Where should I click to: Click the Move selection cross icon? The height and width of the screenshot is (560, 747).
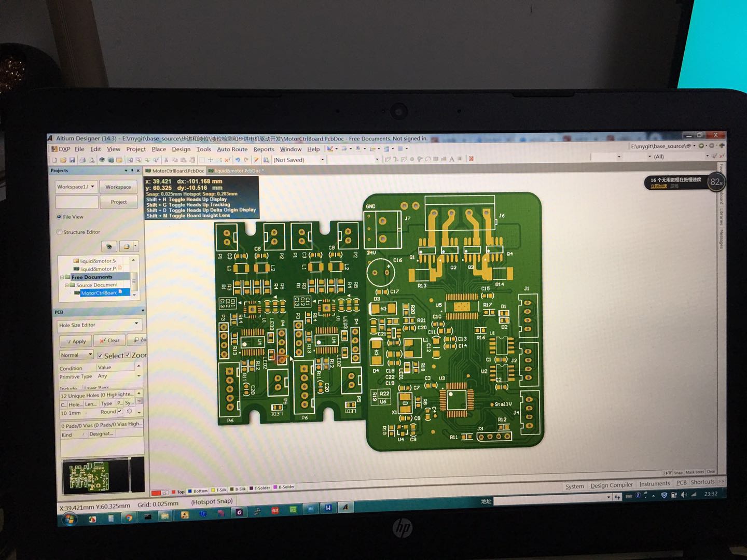point(211,160)
